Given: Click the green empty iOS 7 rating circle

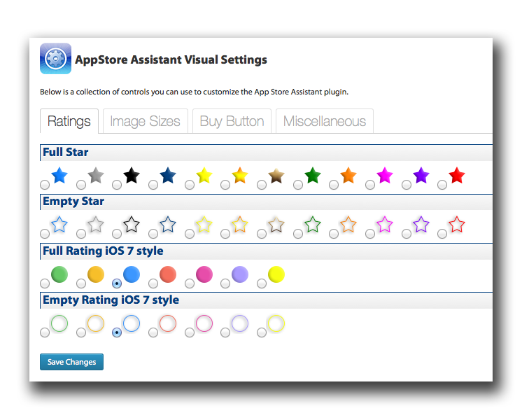Looking at the screenshot, I should pyautogui.click(x=59, y=323).
